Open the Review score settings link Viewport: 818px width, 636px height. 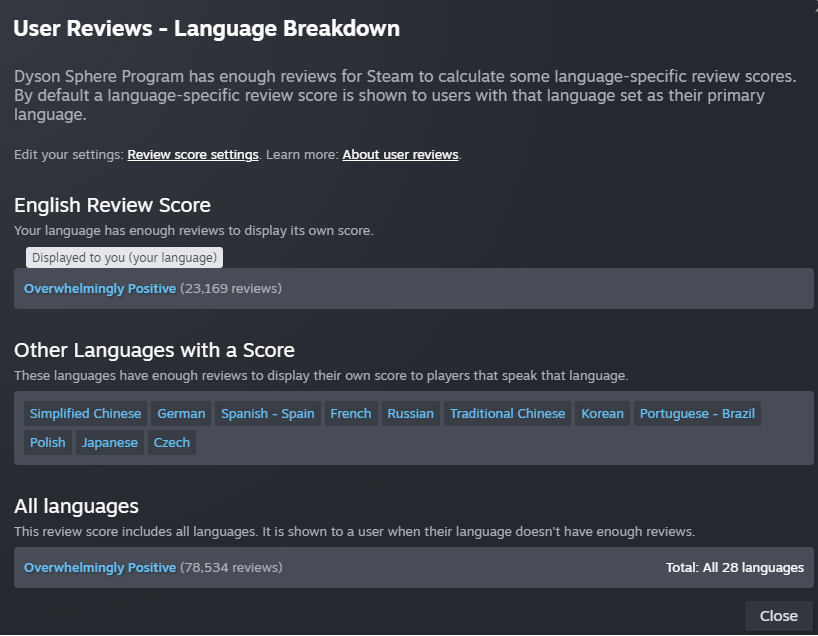[193, 155]
